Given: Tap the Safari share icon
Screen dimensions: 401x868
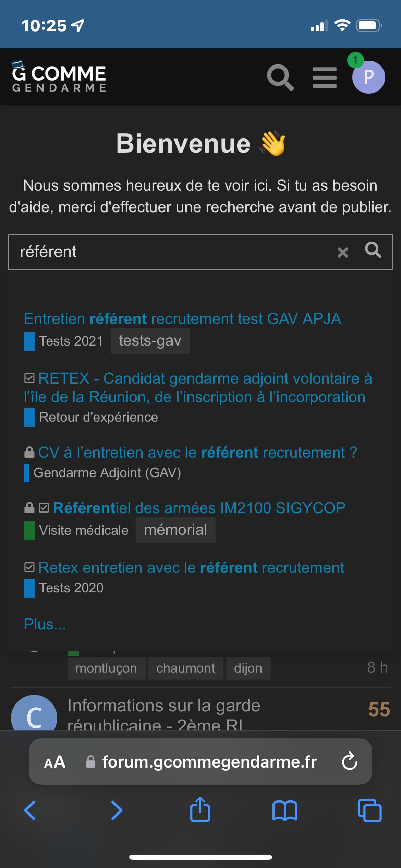Looking at the screenshot, I should point(200,810).
